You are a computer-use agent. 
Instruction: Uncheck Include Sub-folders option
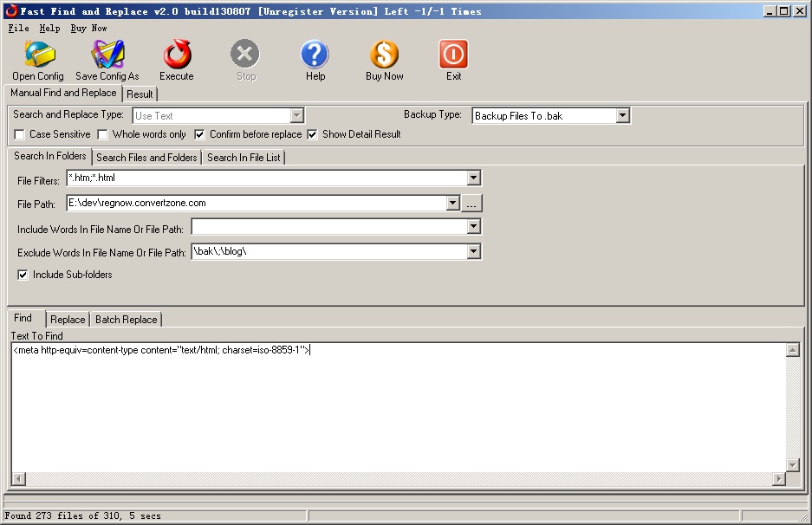tap(23, 275)
